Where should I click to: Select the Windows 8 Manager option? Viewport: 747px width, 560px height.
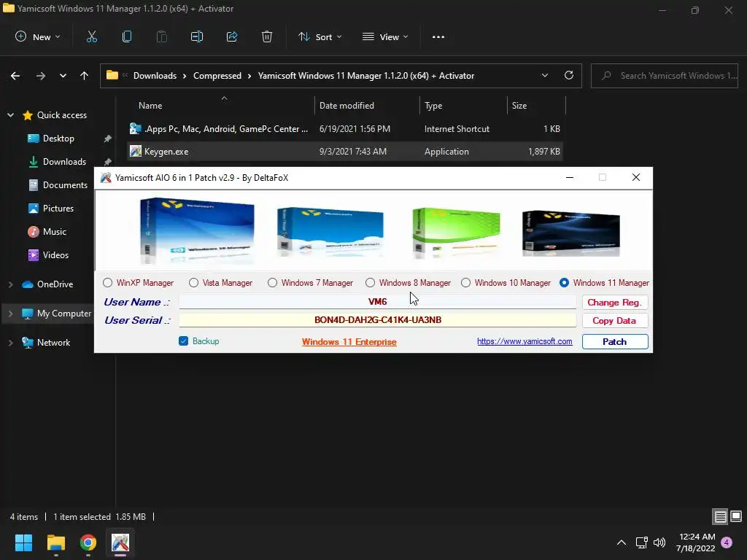click(x=370, y=283)
